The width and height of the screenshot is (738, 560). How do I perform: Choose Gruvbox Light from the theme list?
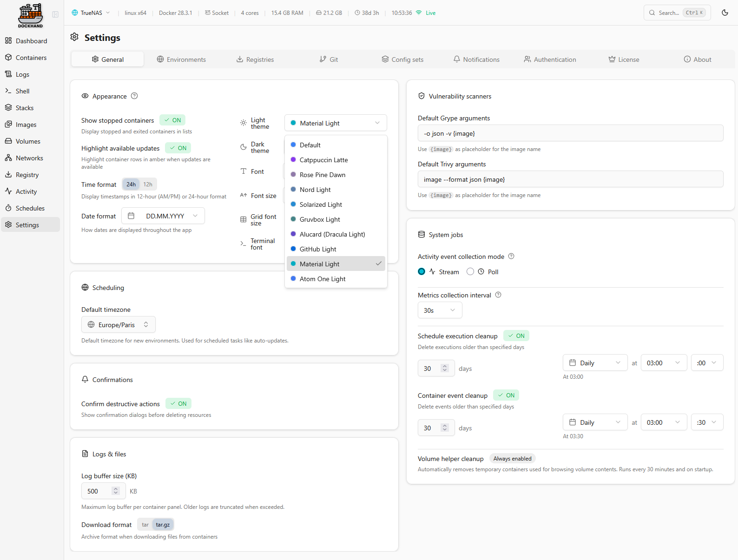(320, 219)
